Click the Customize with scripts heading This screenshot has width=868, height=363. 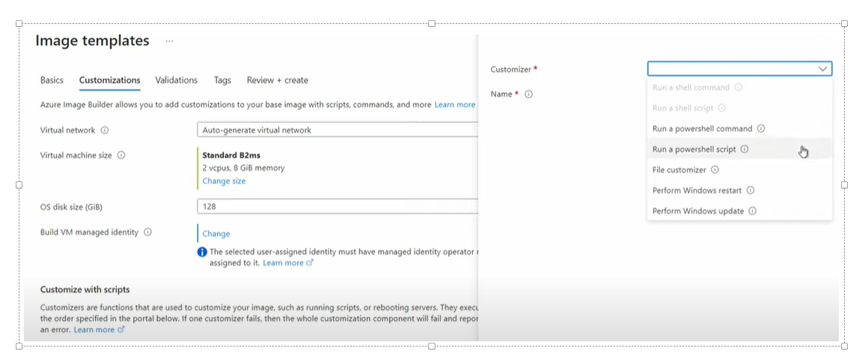[x=85, y=290]
